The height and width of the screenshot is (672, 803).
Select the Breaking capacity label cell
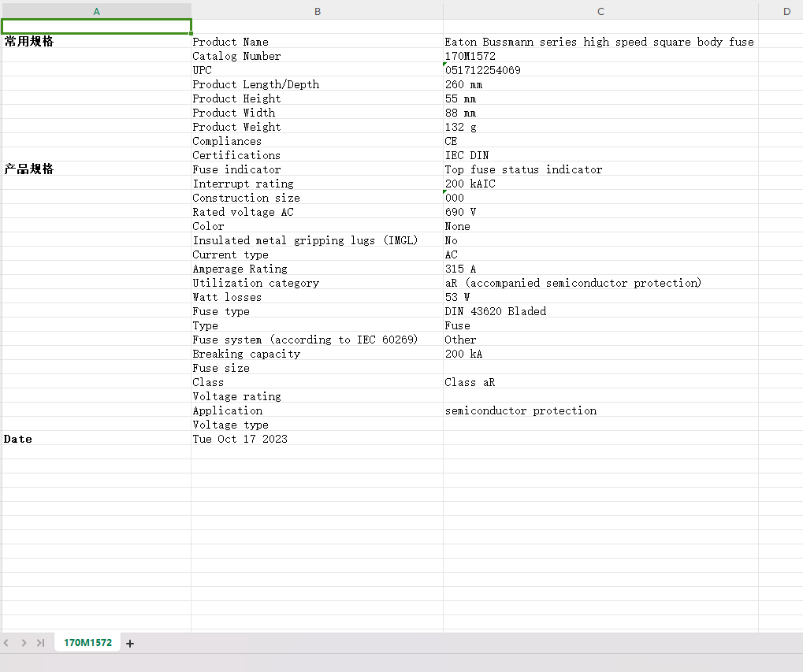coord(317,354)
